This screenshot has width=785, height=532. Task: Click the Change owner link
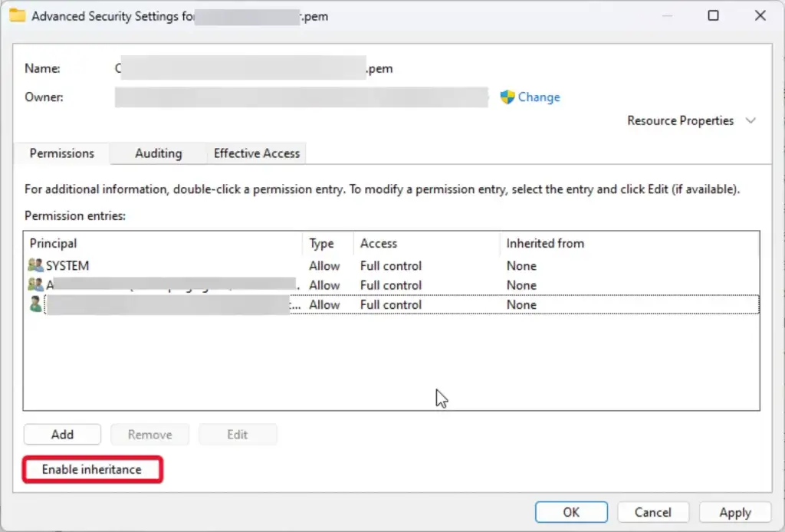539,97
